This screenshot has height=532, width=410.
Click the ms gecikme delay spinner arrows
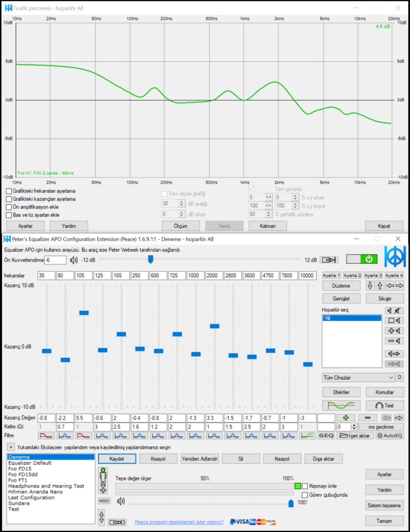(354, 427)
